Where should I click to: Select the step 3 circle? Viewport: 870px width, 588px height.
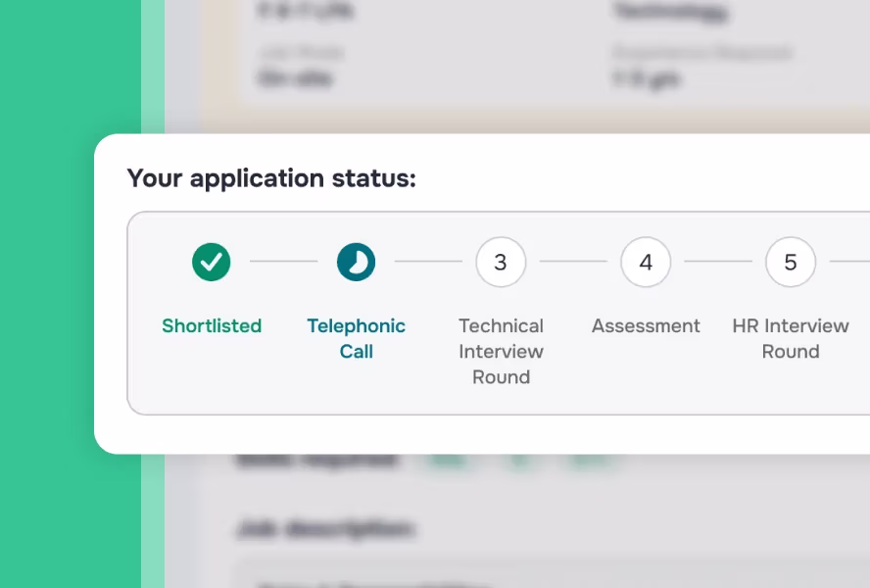[501, 262]
